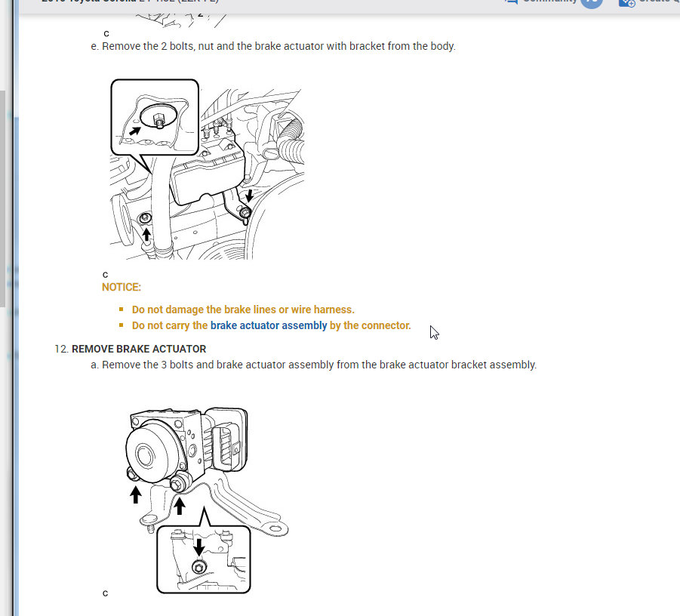The height and width of the screenshot is (616, 680).
Task: Click the c marker beside the lower illustration
Action: pos(105,593)
